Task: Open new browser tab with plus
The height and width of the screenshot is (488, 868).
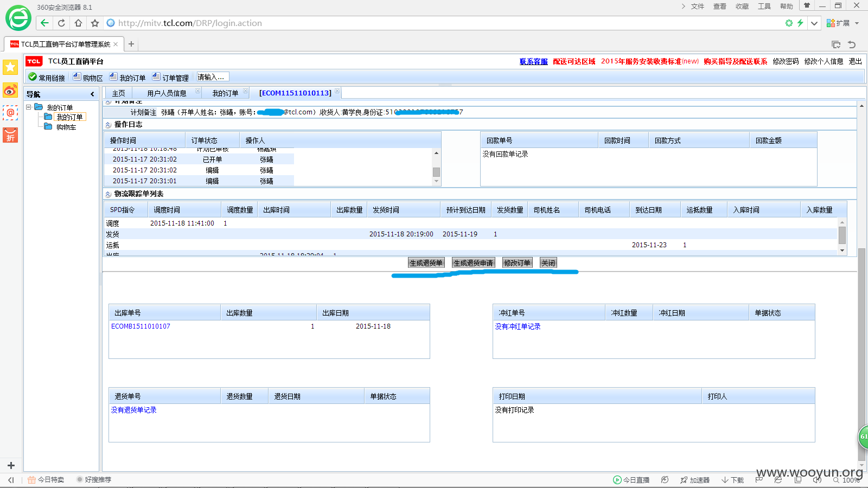Action: (x=131, y=44)
